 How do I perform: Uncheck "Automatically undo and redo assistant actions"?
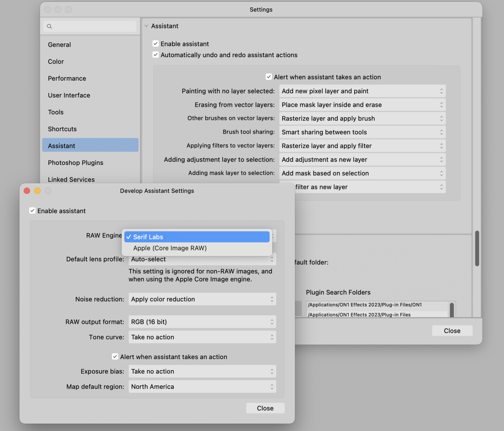[x=155, y=54]
